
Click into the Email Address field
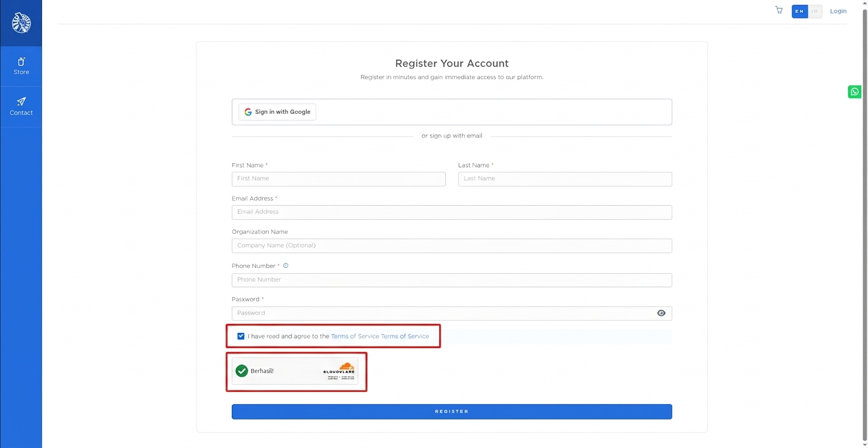pyautogui.click(x=452, y=212)
